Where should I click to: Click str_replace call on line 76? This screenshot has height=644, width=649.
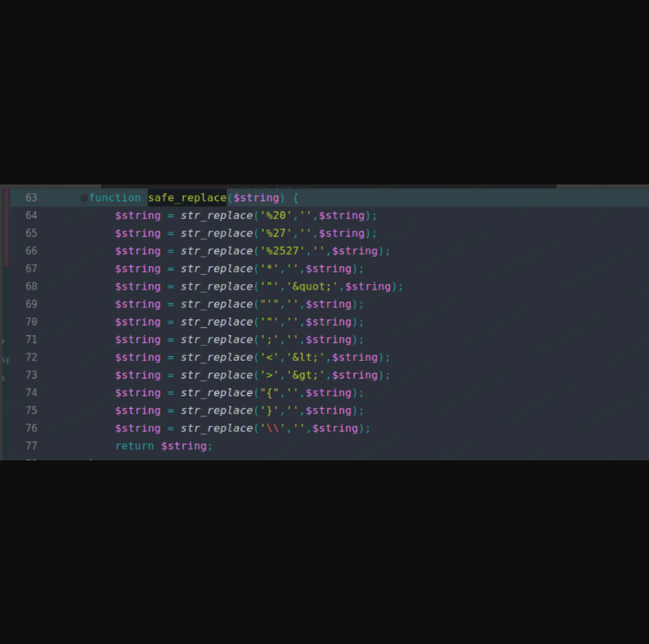pos(216,428)
